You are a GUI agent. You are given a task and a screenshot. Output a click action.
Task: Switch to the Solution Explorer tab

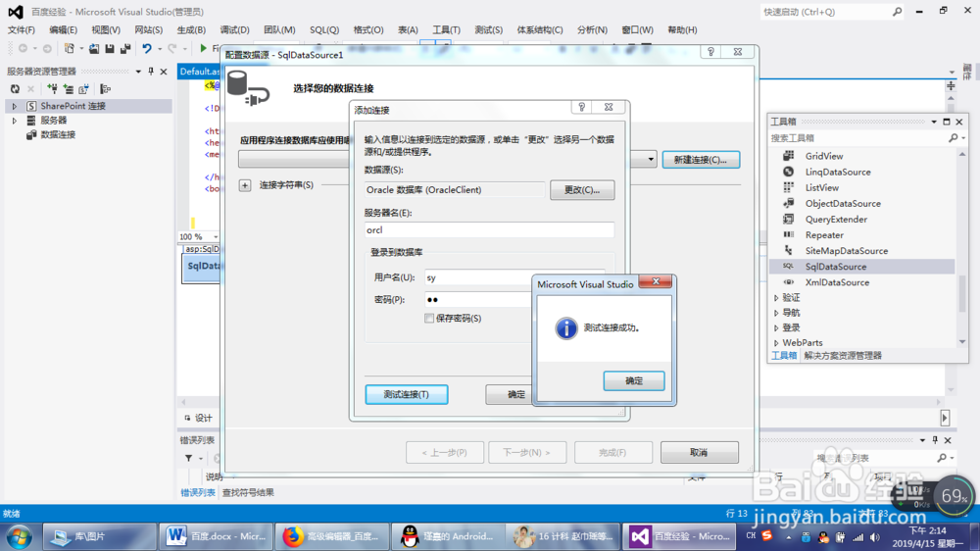tap(843, 355)
